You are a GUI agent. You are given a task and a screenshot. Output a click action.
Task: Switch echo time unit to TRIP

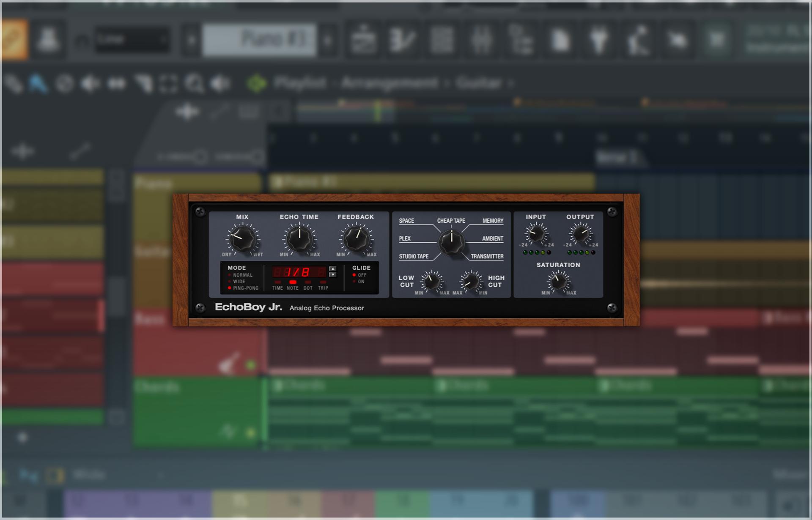[323, 285]
